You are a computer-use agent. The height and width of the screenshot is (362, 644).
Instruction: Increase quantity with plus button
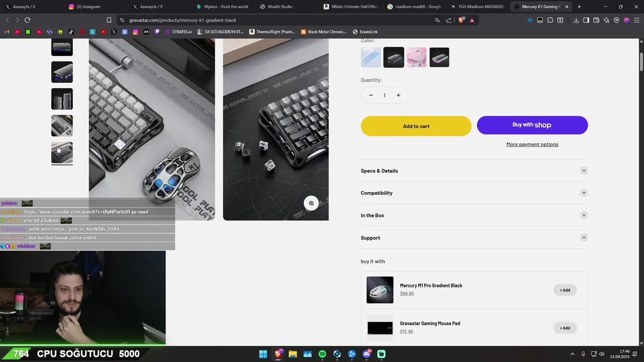(x=398, y=95)
